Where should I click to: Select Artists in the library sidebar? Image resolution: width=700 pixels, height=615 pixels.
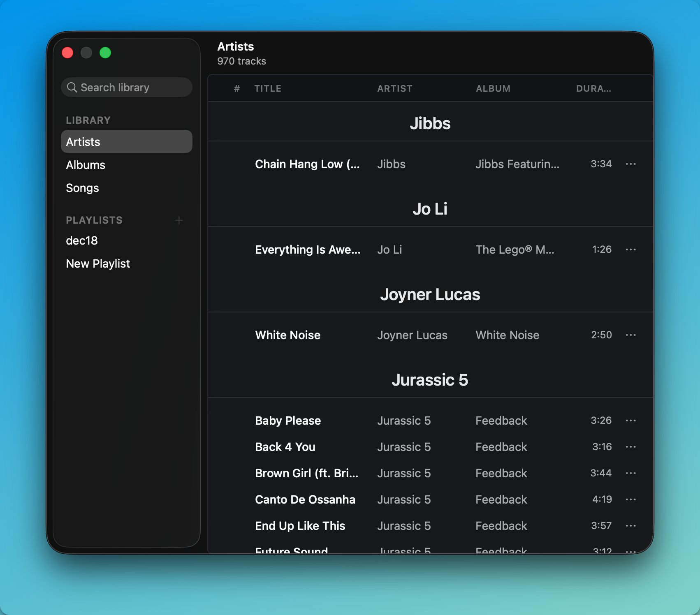(127, 142)
